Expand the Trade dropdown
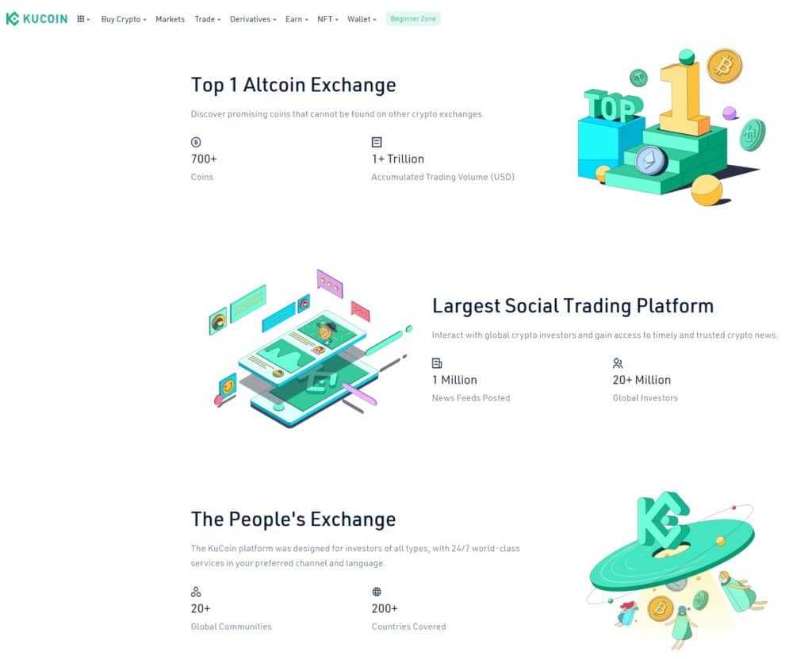This screenshot has width=812, height=659. [205, 19]
